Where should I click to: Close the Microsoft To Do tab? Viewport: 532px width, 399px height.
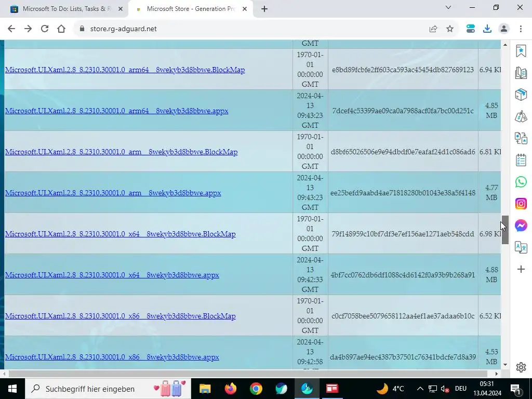tap(120, 9)
